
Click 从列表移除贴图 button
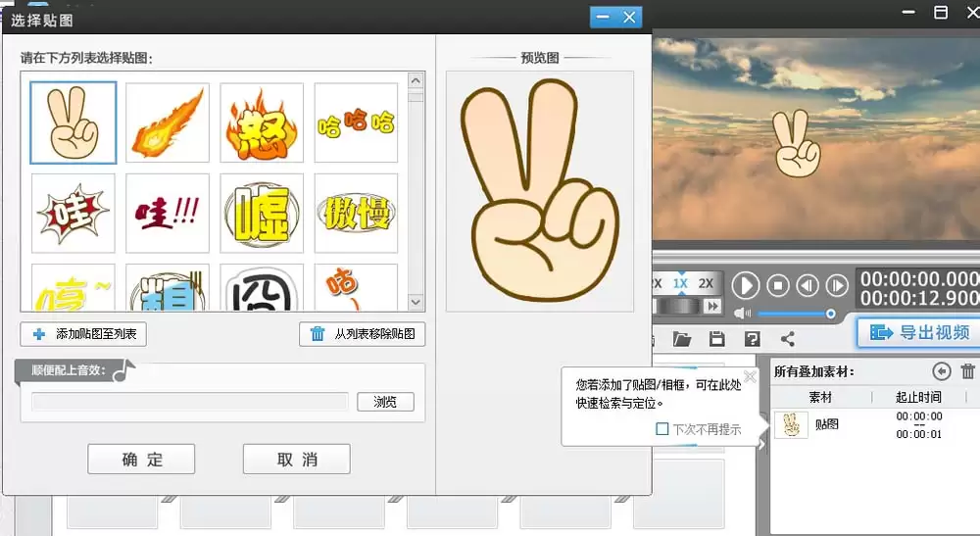click(x=362, y=334)
